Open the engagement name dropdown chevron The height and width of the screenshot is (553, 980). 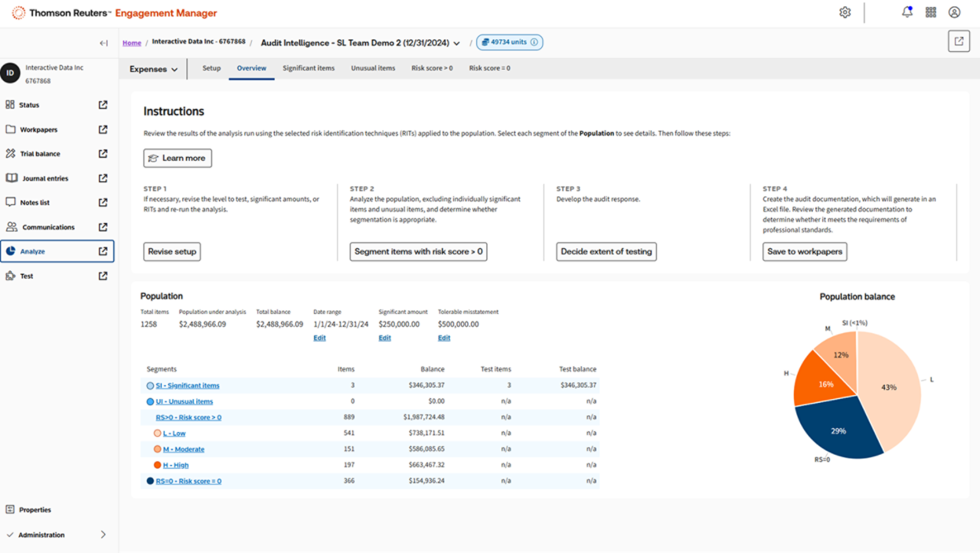tap(457, 44)
